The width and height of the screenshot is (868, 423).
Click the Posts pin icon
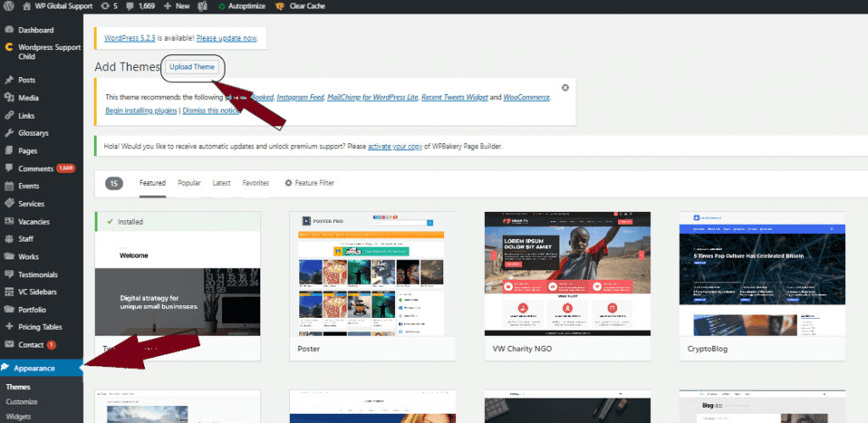(8, 80)
